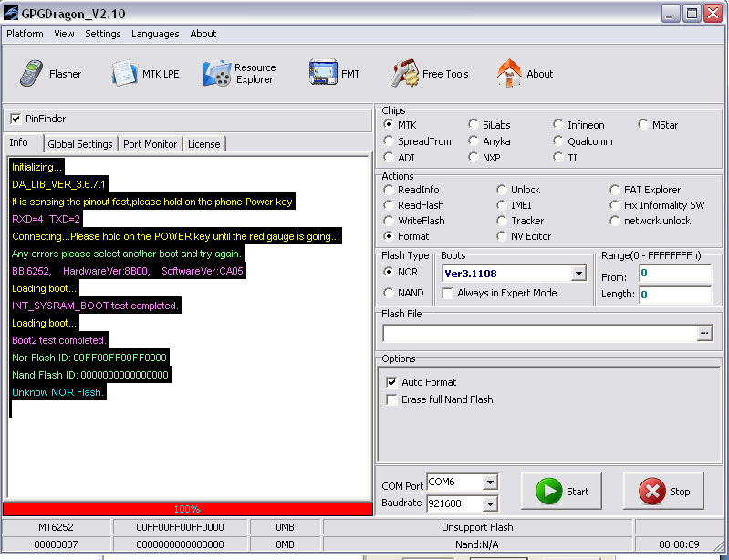
Task: Click the red Stop cross icon
Action: point(651,492)
